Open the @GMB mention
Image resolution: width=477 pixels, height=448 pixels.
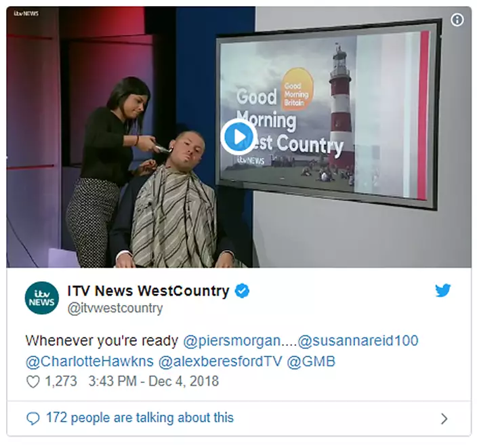pyautogui.click(x=311, y=361)
